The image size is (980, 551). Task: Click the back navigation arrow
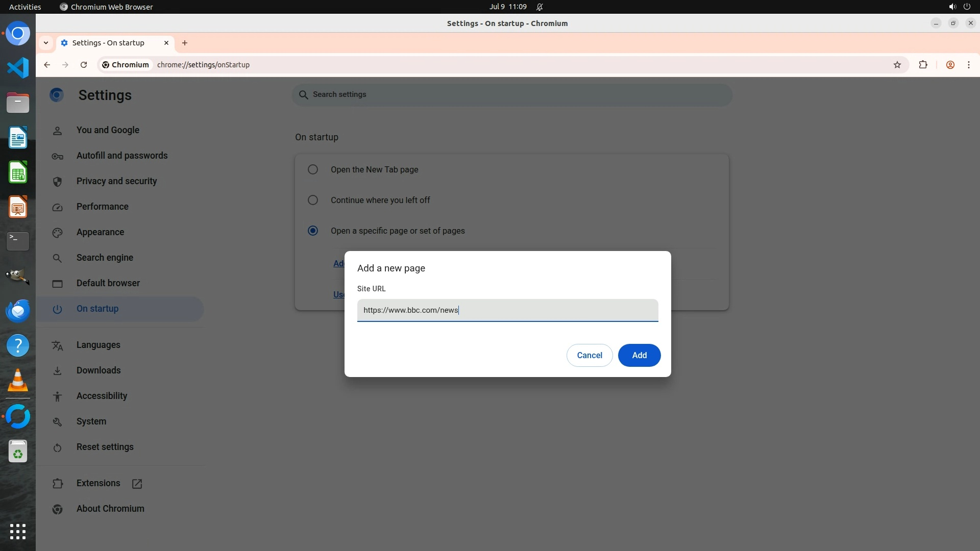click(47, 65)
